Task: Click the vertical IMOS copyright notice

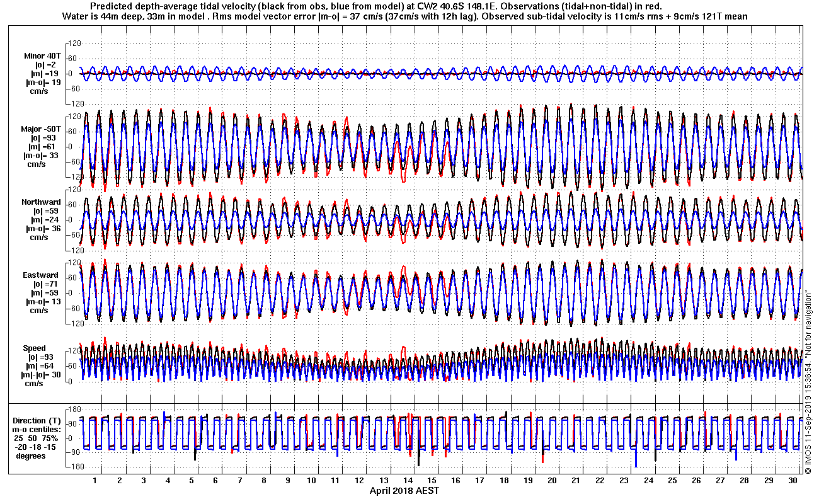Action: pos(808,381)
